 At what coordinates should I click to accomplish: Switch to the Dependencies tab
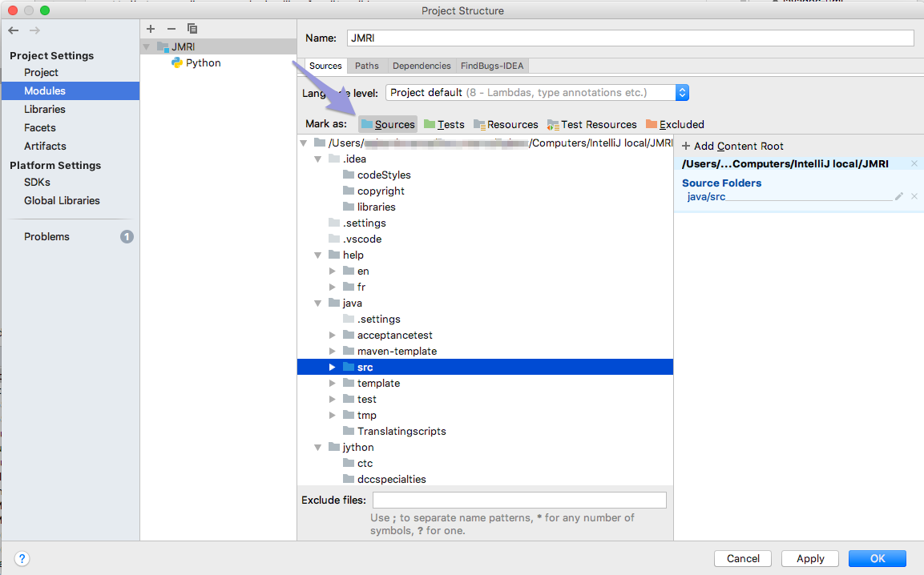click(x=422, y=66)
